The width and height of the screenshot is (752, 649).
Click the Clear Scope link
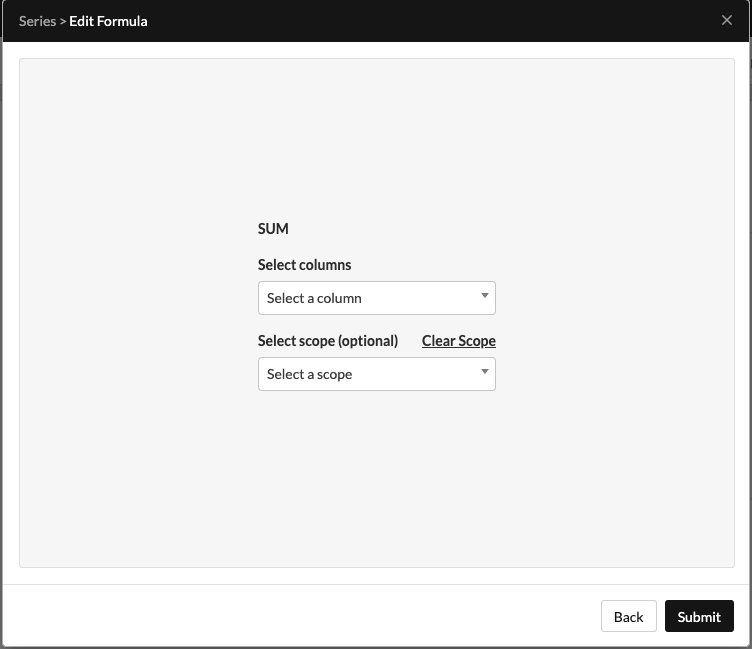[458, 341]
